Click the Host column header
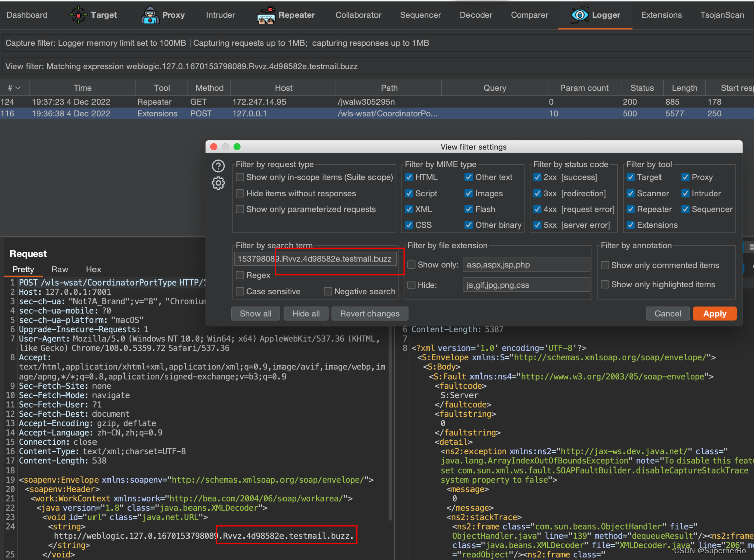This screenshot has width=754, height=560. pos(284,88)
